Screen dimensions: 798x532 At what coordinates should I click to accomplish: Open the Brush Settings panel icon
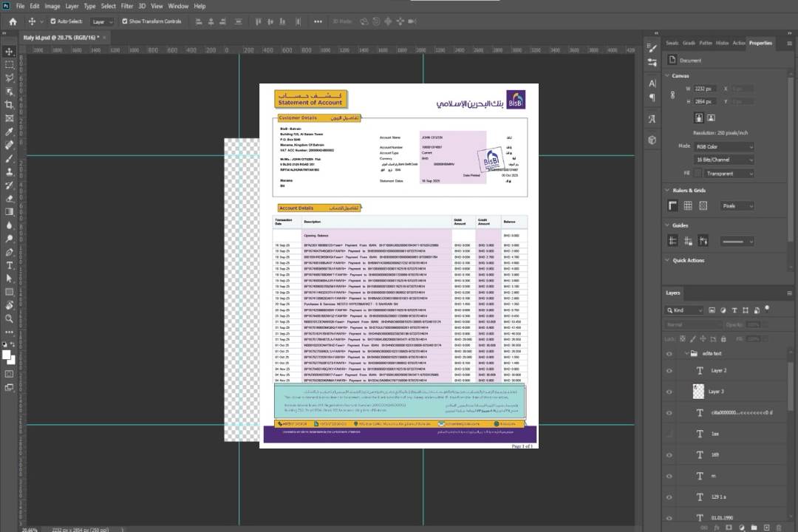coord(652,48)
